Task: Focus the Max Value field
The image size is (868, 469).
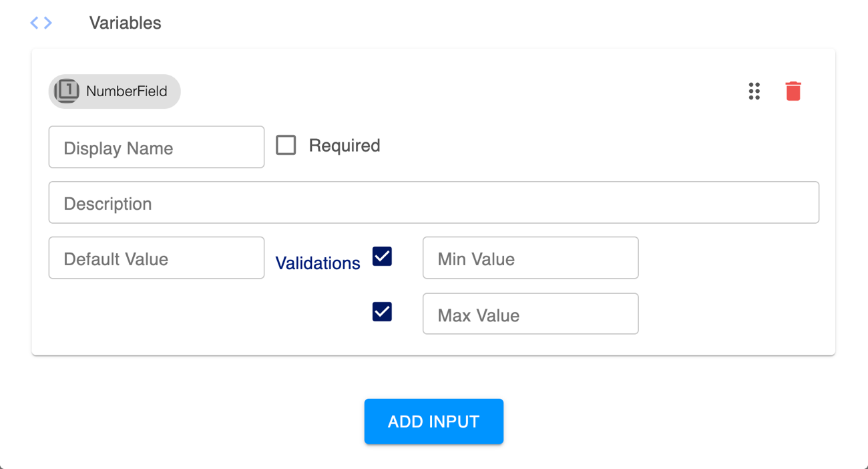Action: pyautogui.click(x=531, y=313)
